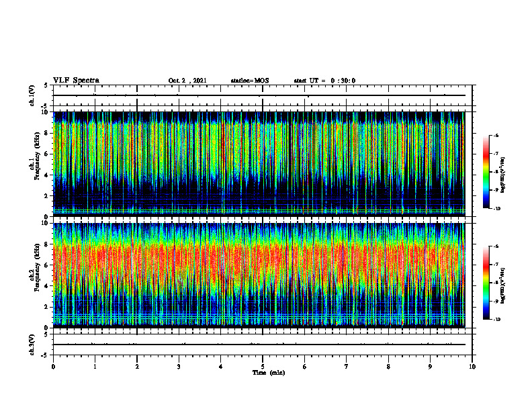
Task: Click time-axis tick label "1"
Action: (95, 367)
